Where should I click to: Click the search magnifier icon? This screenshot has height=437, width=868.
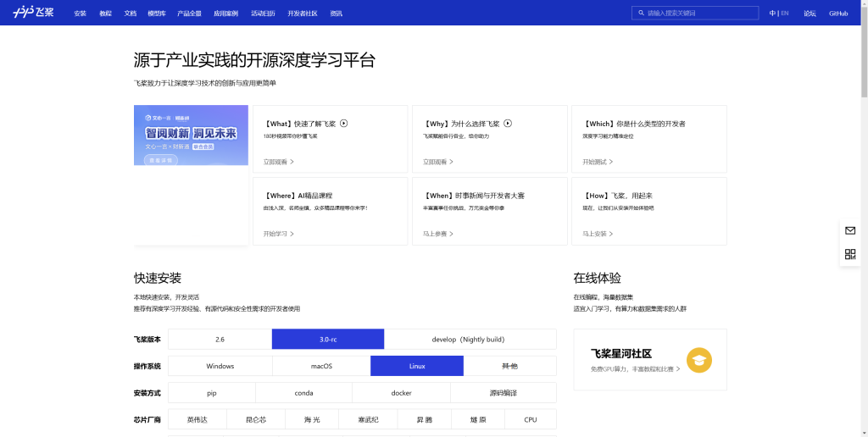(x=641, y=13)
